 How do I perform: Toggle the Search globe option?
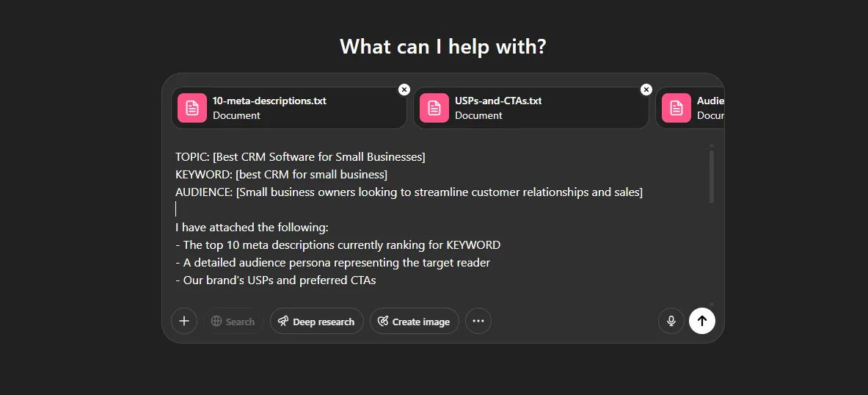[233, 322]
